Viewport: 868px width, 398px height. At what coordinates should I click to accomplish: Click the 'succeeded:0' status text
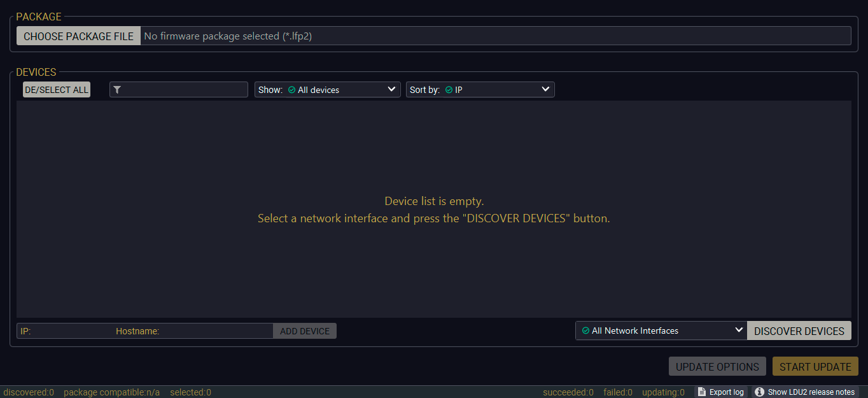pyautogui.click(x=568, y=392)
